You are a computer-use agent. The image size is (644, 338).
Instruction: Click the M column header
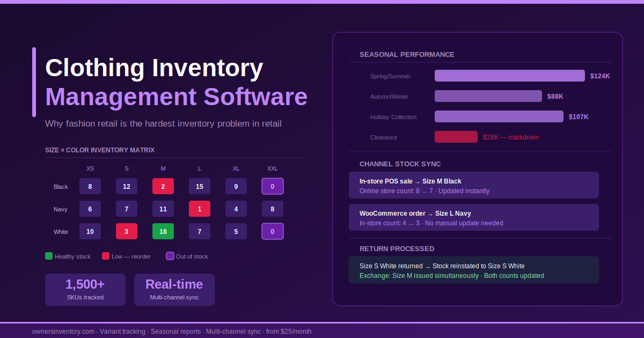[163, 168]
